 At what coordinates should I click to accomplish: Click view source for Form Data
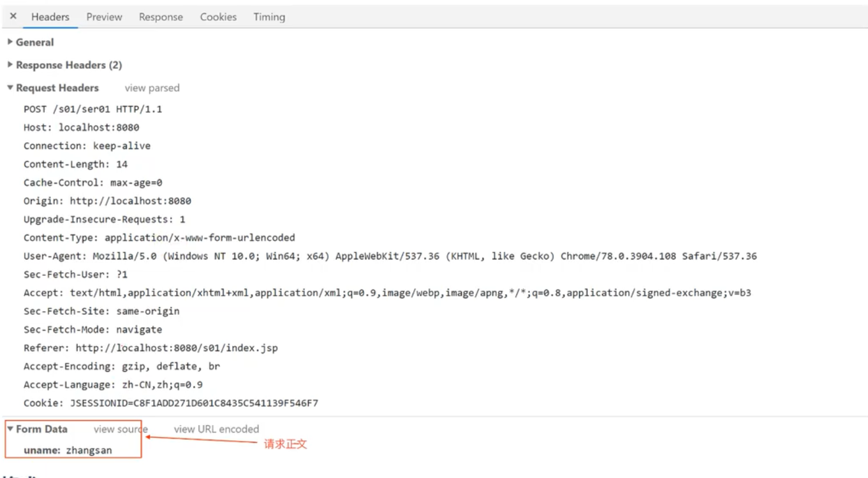121,429
